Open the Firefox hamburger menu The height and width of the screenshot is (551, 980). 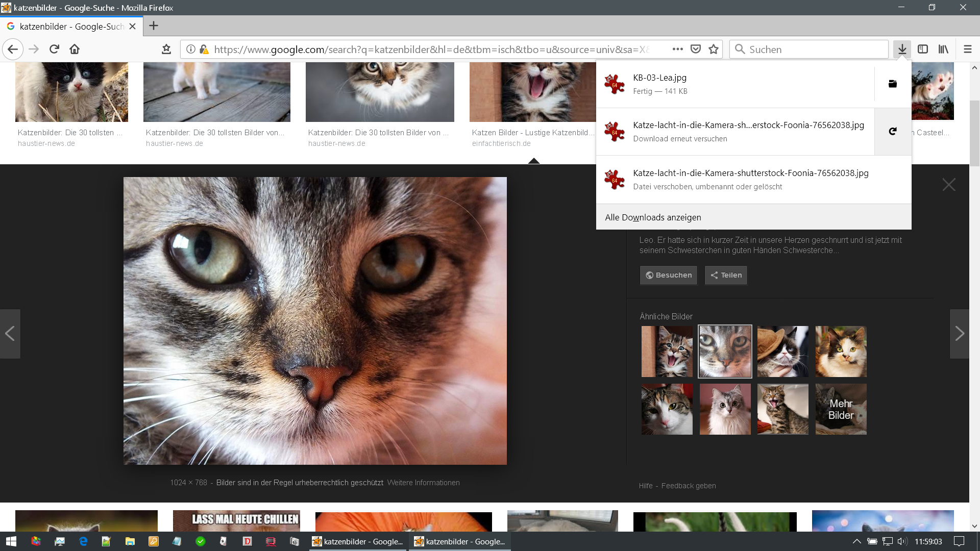coord(967,49)
